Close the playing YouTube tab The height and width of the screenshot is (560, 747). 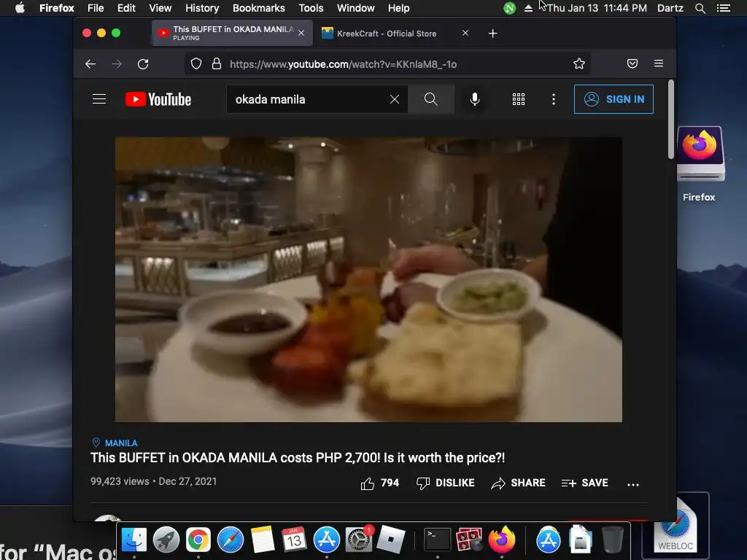tap(301, 33)
